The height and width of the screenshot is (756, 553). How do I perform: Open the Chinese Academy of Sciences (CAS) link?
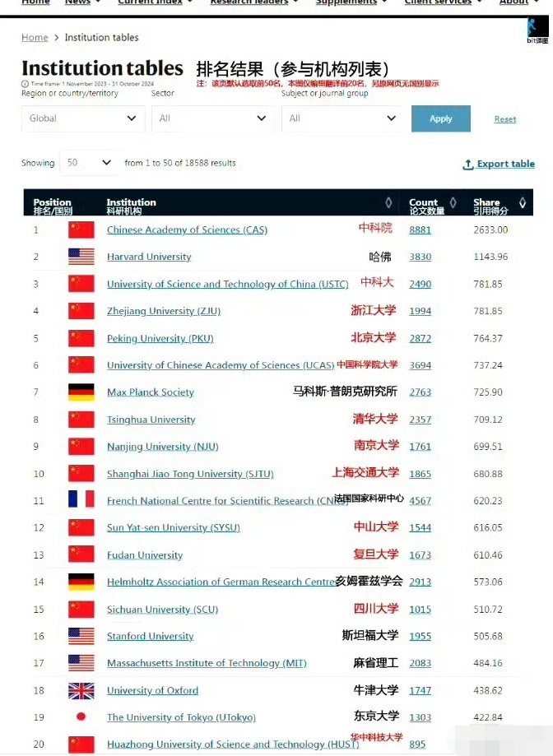click(x=187, y=230)
